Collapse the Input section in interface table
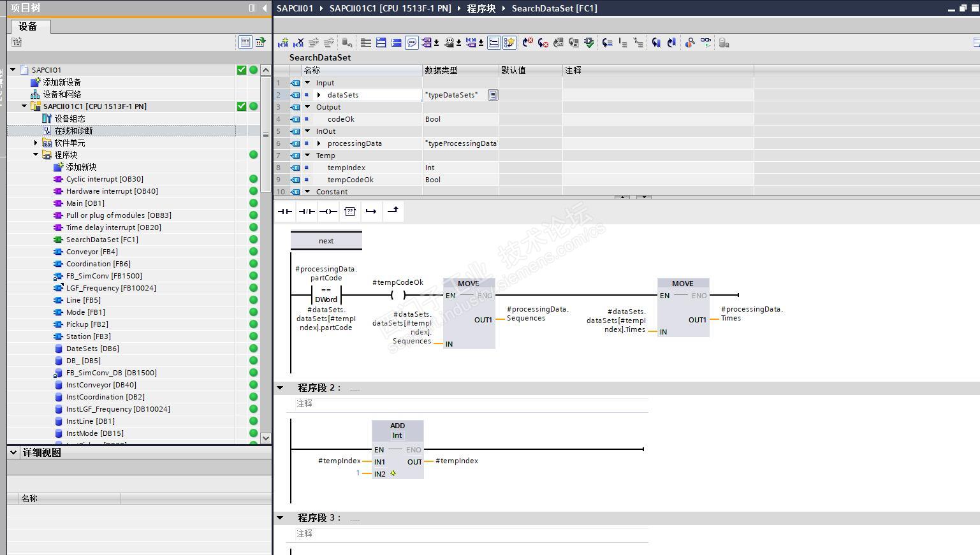980x555 pixels. point(307,83)
